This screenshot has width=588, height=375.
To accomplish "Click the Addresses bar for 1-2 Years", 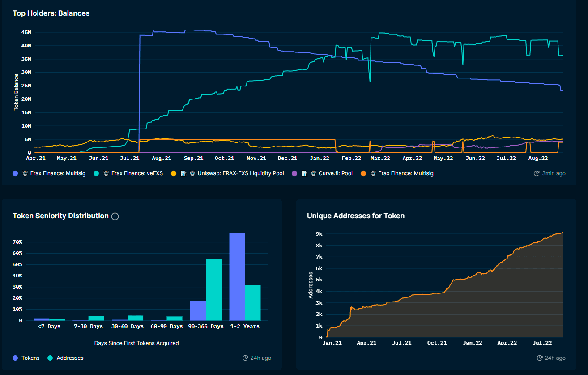I will (253, 302).
